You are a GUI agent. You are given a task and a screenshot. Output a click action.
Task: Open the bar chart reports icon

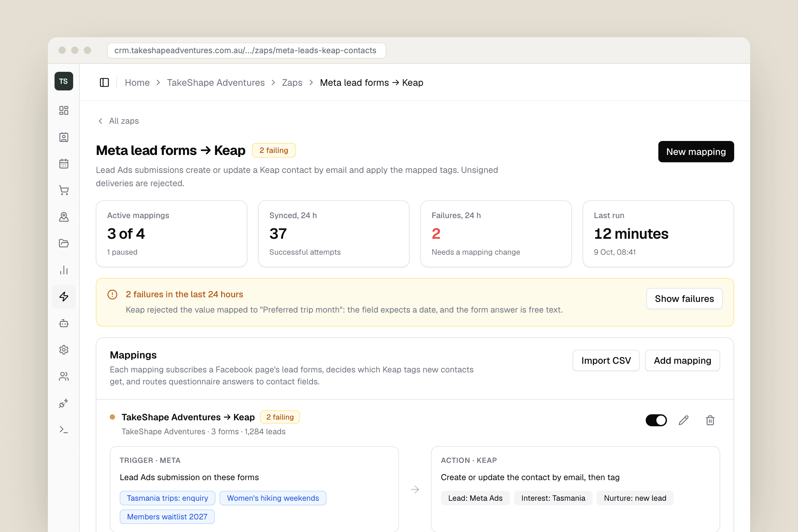(64, 270)
